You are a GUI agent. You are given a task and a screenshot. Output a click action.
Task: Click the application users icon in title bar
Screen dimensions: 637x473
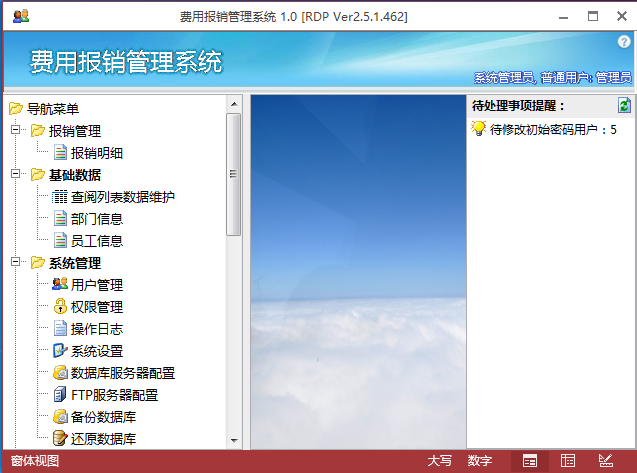pyautogui.click(x=21, y=16)
